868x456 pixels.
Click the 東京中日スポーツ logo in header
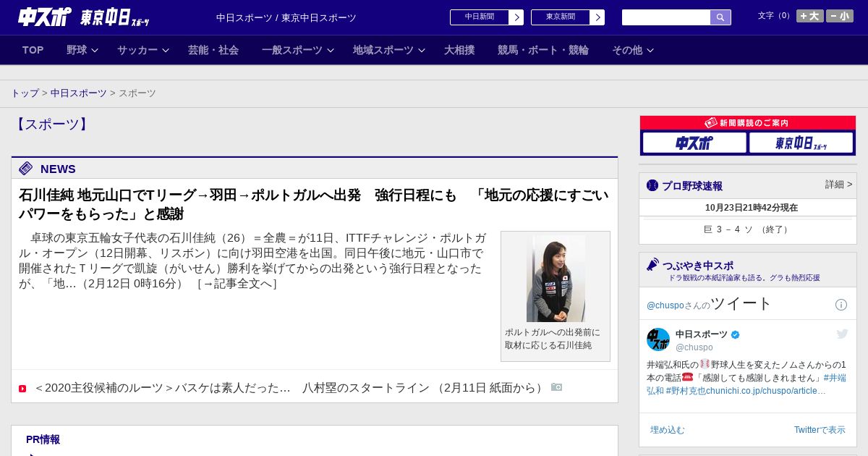(115, 17)
